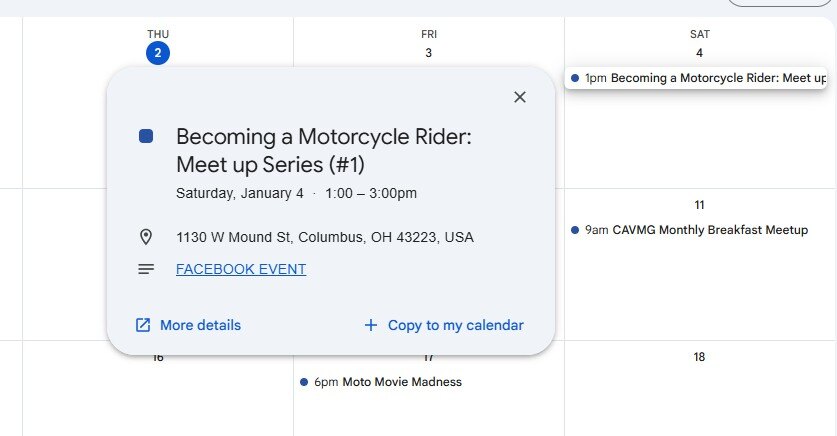The image size is (837, 436).
Task: Open the FACEBOOK EVENT link
Action: tap(241, 269)
